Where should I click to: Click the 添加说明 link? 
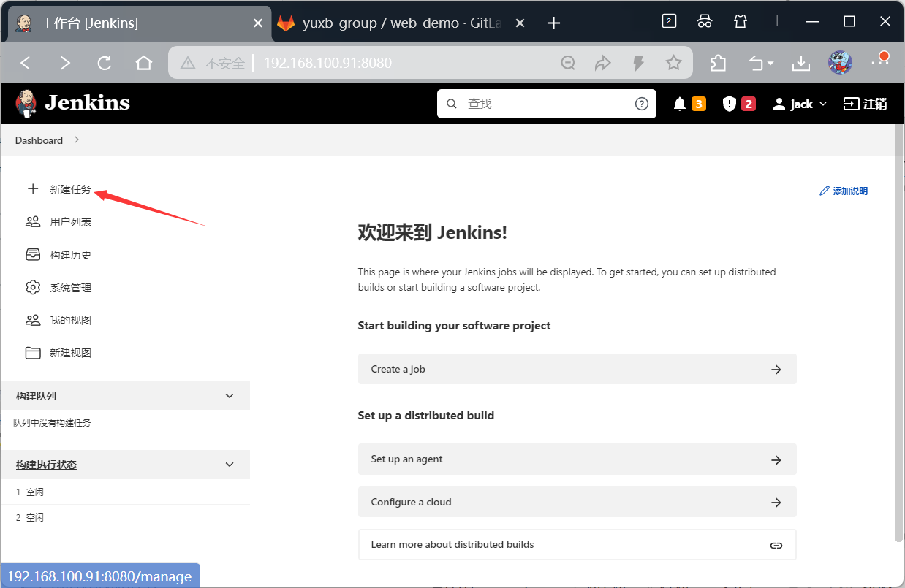[844, 191]
